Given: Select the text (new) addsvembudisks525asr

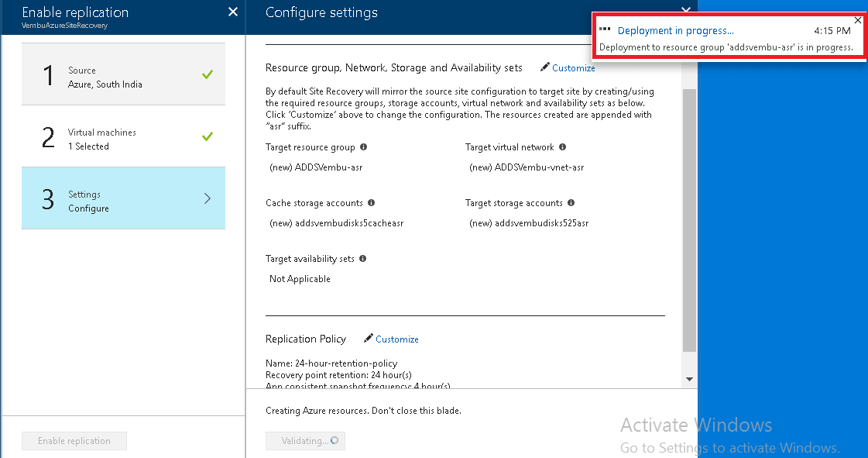Looking at the screenshot, I should tap(529, 223).
